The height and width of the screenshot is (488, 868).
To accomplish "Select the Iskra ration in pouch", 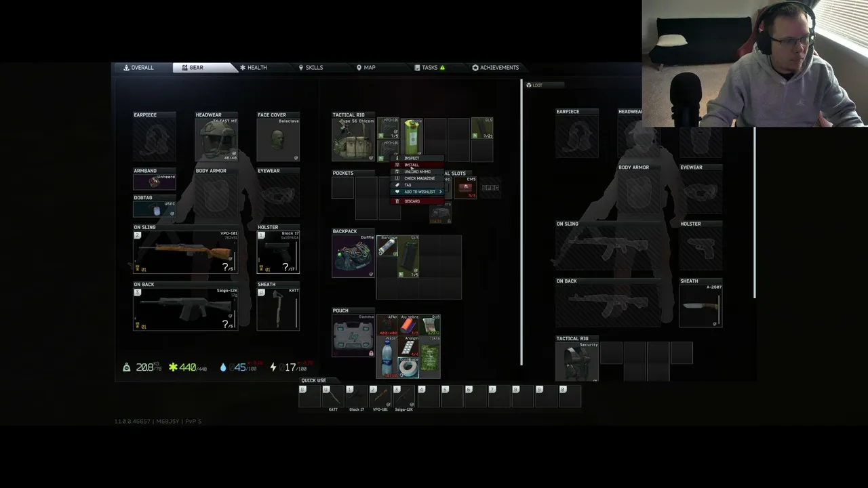I will pos(431,357).
